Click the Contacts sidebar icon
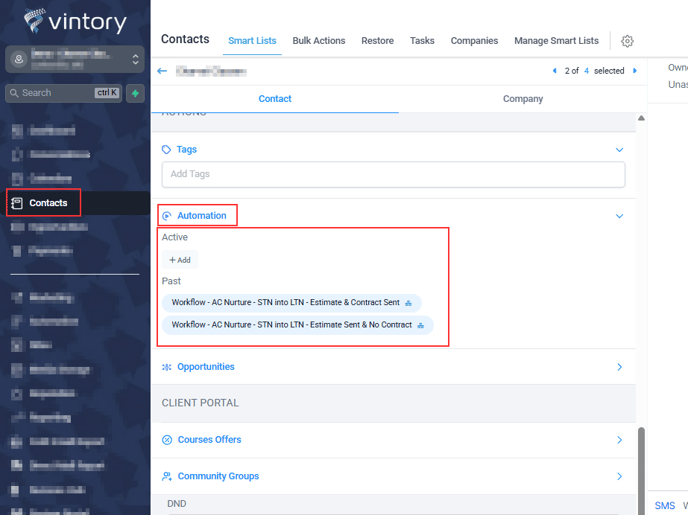The width and height of the screenshot is (688, 515). [17, 203]
